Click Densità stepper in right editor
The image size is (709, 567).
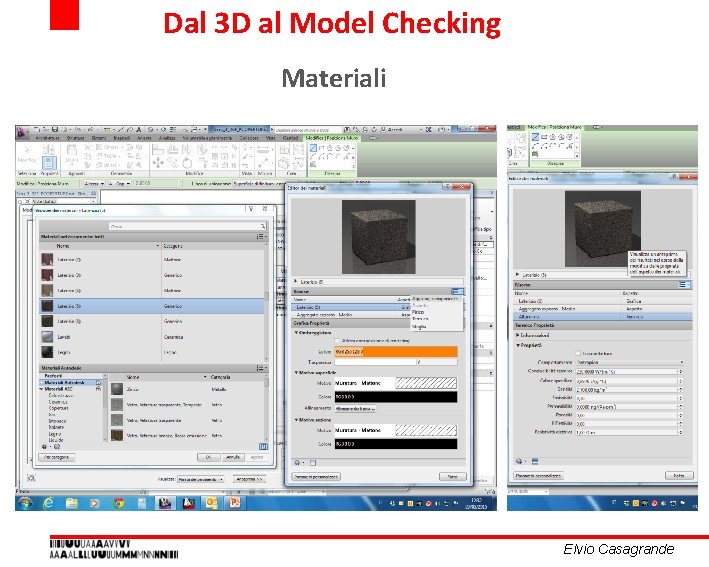click(680, 389)
